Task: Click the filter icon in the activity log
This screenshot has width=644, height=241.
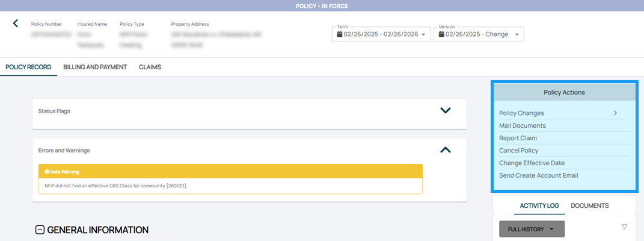Action: [624, 227]
